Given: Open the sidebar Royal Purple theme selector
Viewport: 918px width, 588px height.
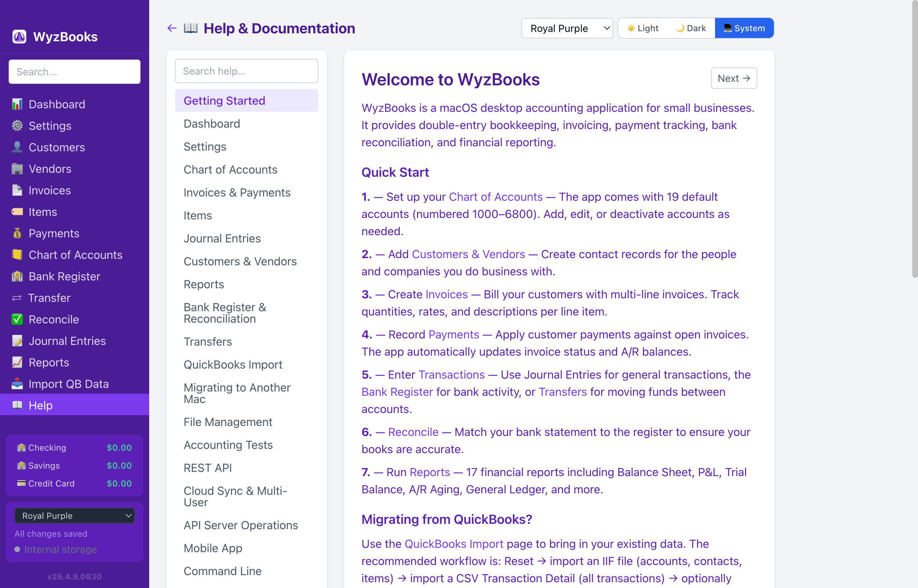Looking at the screenshot, I should point(75,516).
